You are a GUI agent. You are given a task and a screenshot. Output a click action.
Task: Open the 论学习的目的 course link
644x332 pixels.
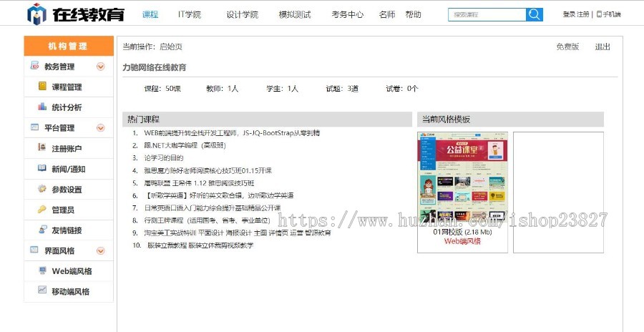coord(163,157)
